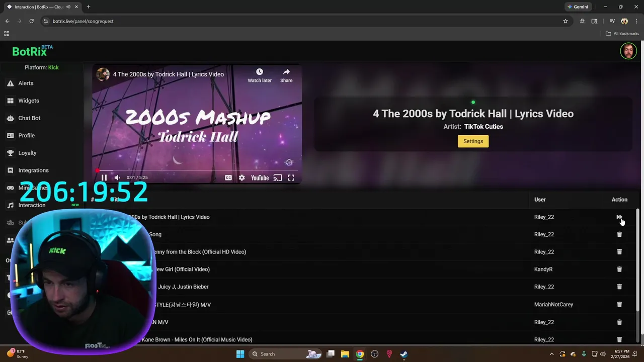Seek on the video progress bar
Viewport: 644px width, 362px height.
(x=197, y=170)
